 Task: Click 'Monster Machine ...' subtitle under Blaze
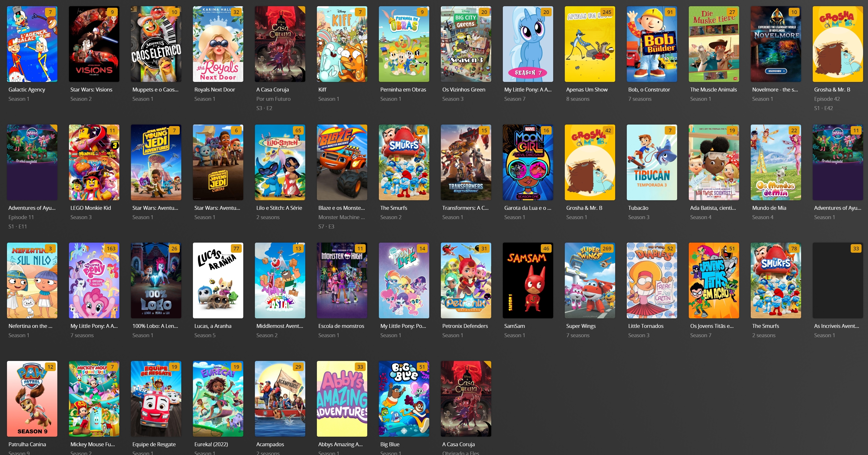click(x=341, y=217)
